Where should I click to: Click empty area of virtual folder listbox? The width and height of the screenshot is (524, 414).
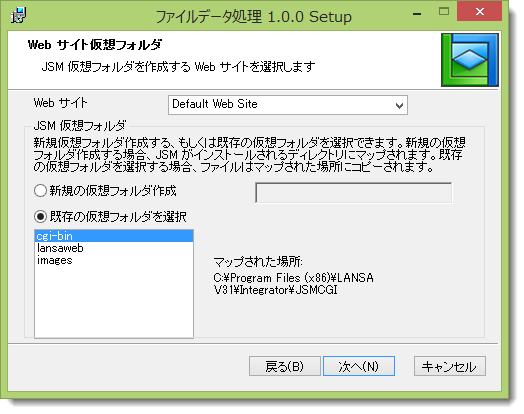click(114, 302)
